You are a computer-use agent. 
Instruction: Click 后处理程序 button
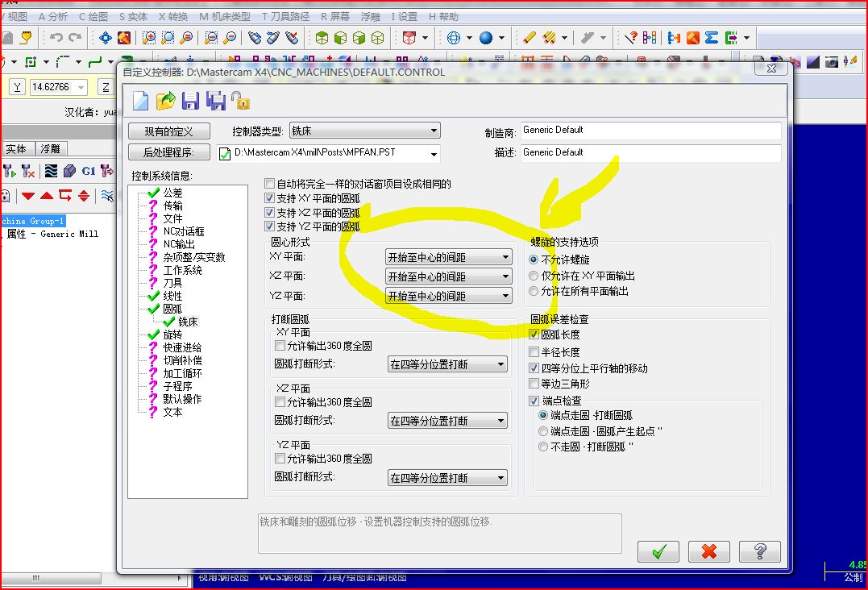(x=168, y=152)
